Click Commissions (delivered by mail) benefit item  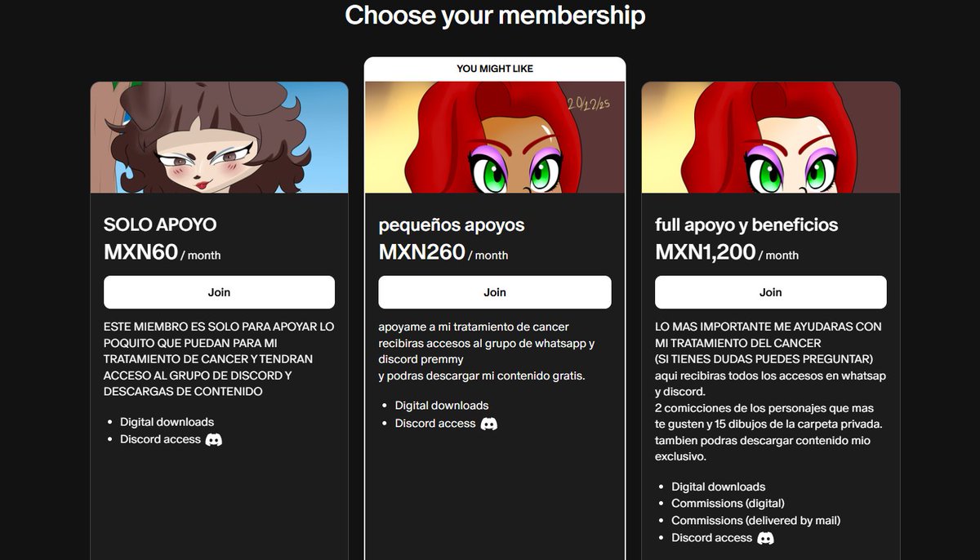(755, 520)
